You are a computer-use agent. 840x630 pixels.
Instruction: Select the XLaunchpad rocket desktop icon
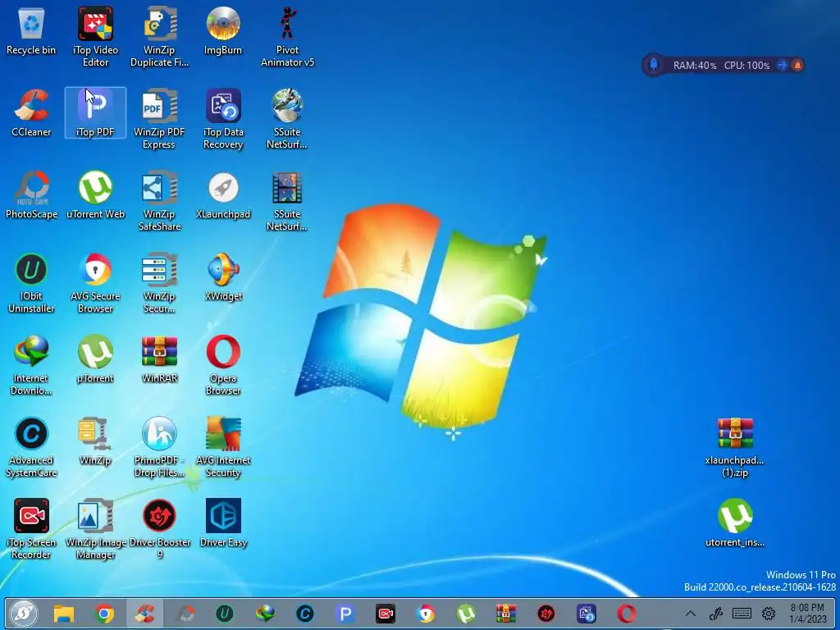tap(223, 195)
